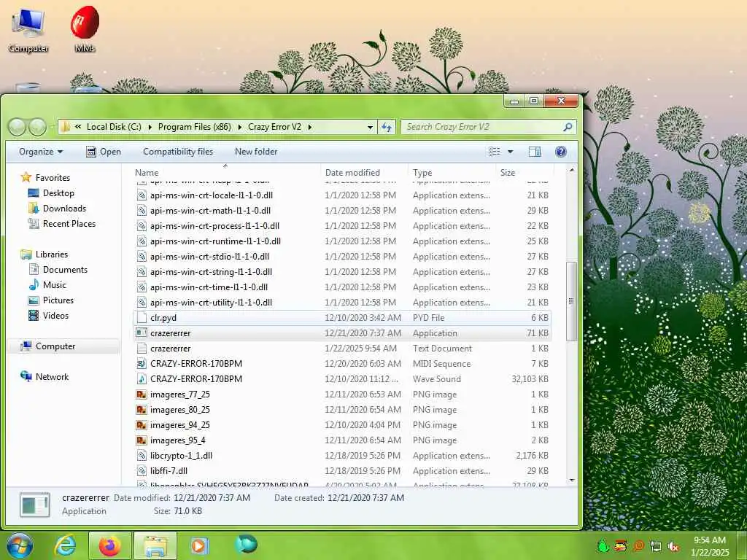Viewport: 747px width, 560px height.
Task: Expand arrow after Program Files (x86)
Action: [239, 127]
